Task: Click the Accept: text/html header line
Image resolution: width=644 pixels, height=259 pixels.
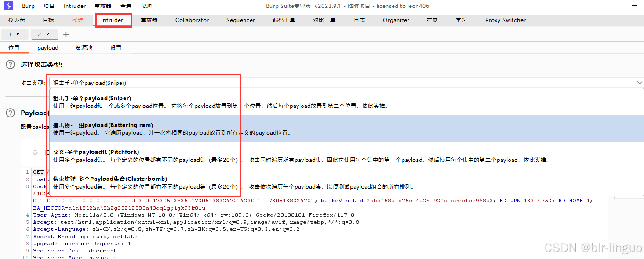Action: point(196,222)
